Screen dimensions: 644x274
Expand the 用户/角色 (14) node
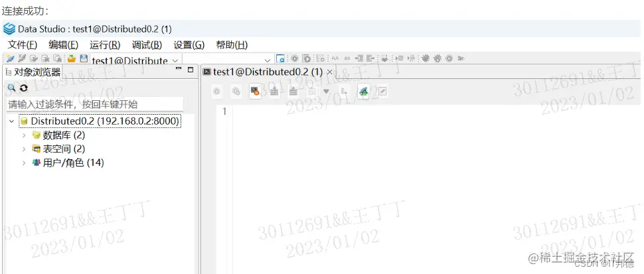tap(24, 163)
